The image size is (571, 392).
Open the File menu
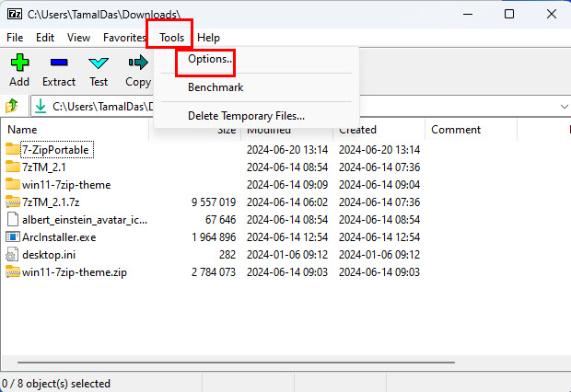tap(15, 38)
